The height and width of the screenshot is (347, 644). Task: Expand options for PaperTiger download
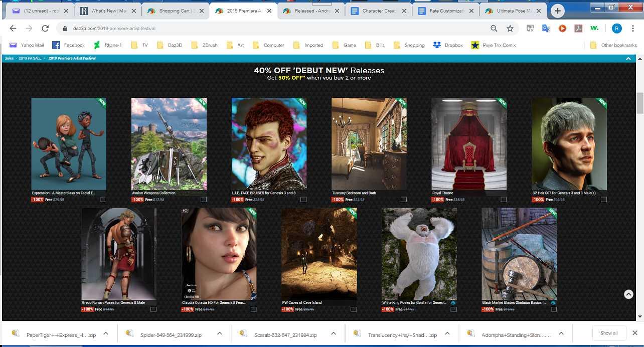coord(106,333)
